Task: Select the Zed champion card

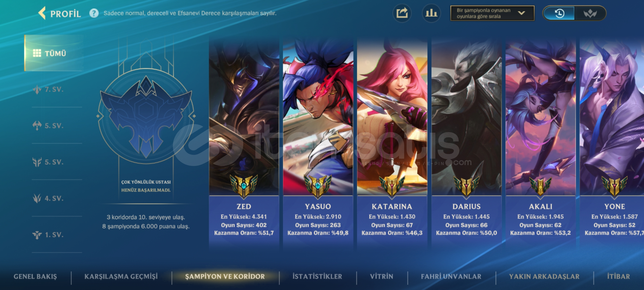Action: tap(244, 142)
